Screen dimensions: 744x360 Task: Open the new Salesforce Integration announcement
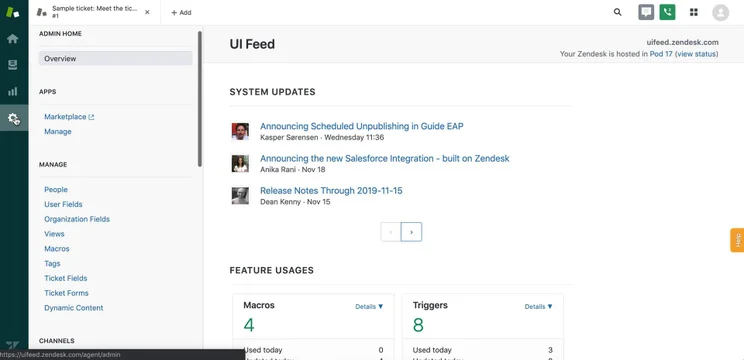(x=385, y=158)
